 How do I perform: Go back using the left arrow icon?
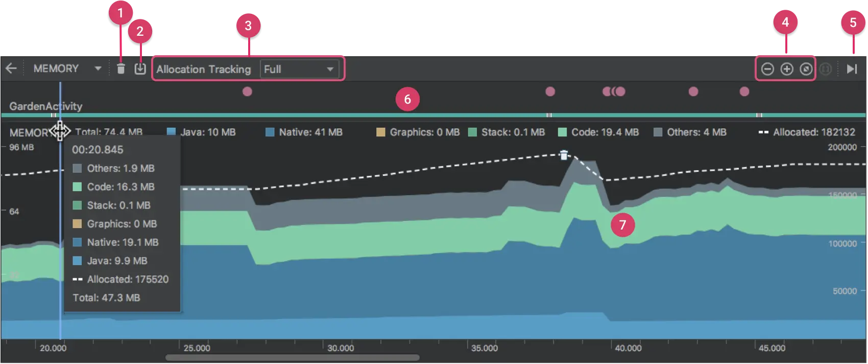[11, 69]
